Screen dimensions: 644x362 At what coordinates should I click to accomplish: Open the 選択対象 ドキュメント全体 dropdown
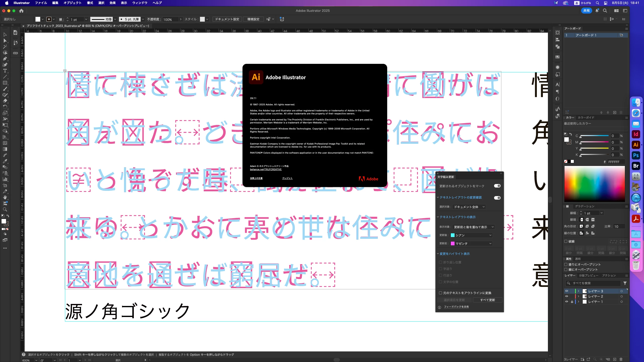[469, 207]
